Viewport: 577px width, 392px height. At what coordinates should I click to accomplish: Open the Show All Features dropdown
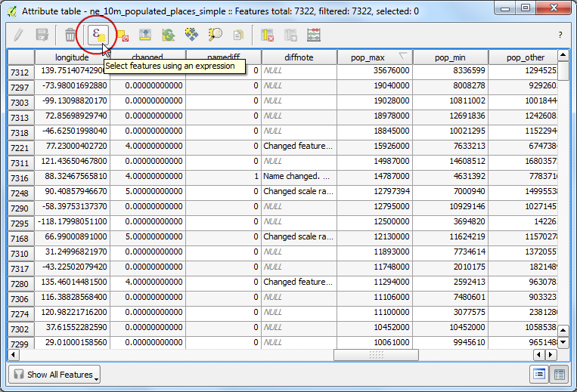click(54, 375)
